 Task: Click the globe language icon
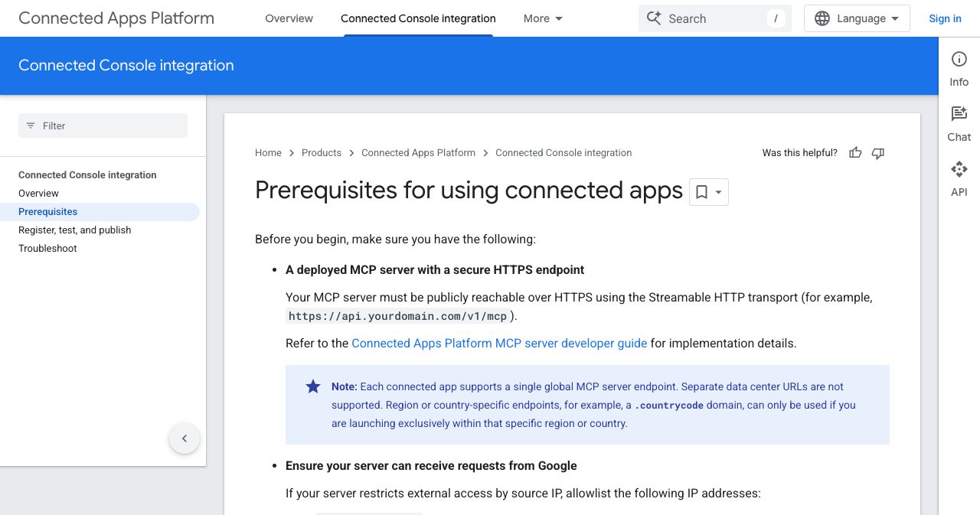(822, 18)
